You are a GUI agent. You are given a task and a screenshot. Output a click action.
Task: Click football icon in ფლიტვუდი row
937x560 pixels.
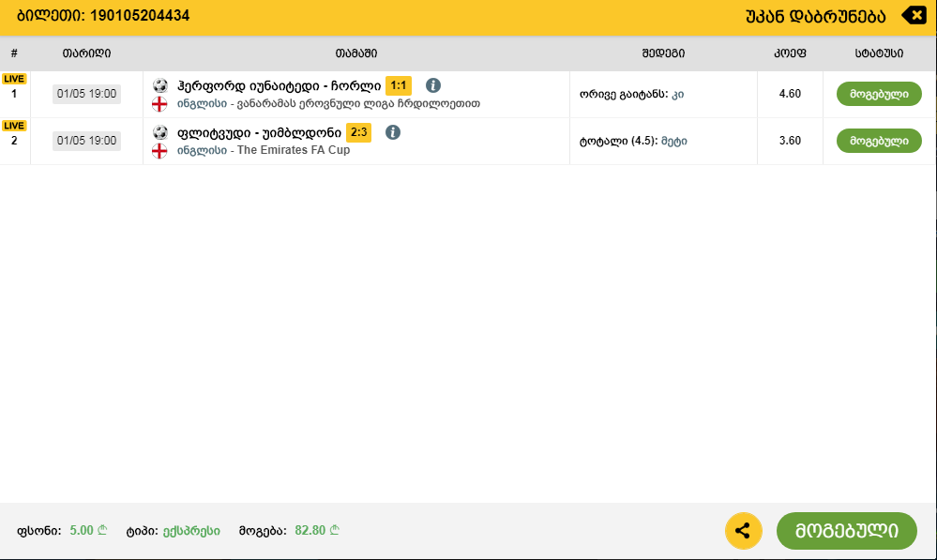click(x=159, y=132)
